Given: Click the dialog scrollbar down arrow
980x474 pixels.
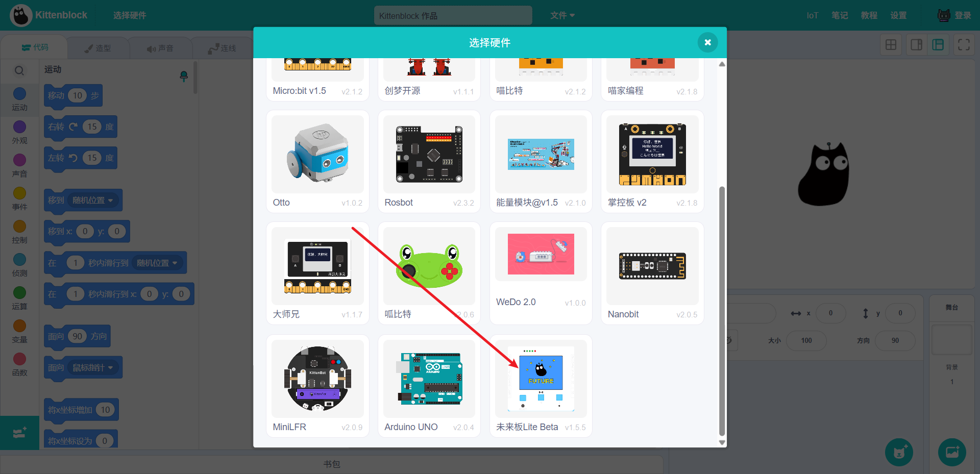Looking at the screenshot, I should click(x=722, y=442).
